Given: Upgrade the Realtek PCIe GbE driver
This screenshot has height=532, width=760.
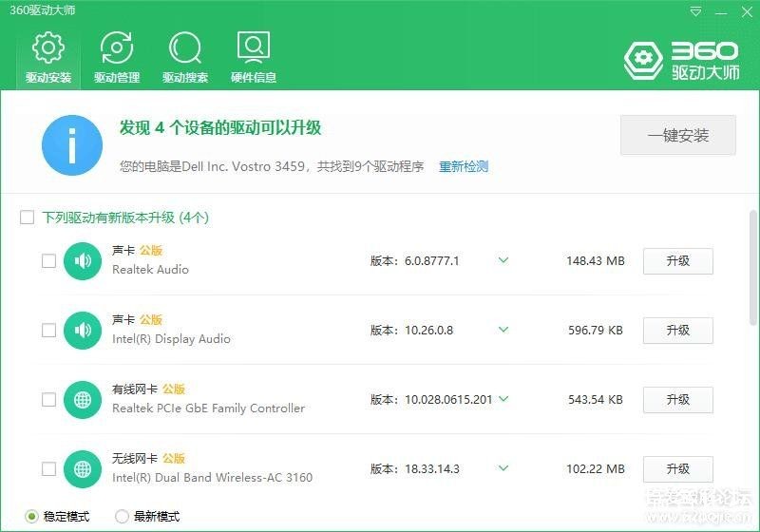Looking at the screenshot, I should pyautogui.click(x=678, y=400).
